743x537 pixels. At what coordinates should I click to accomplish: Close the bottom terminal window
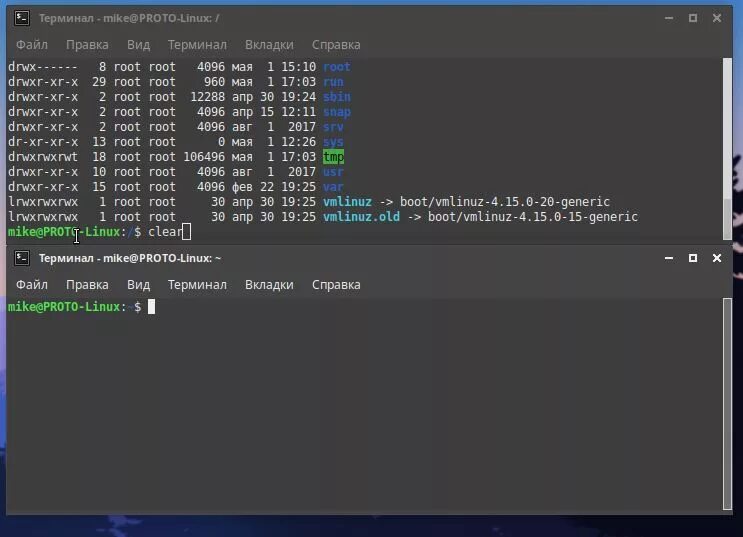pos(717,258)
